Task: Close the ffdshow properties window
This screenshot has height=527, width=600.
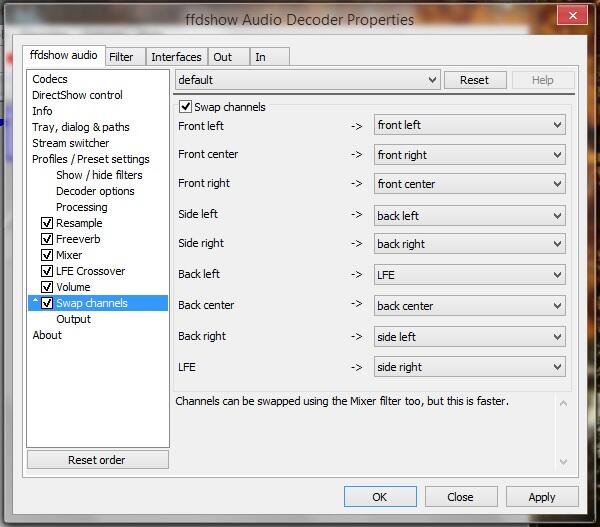Action: 572,16
